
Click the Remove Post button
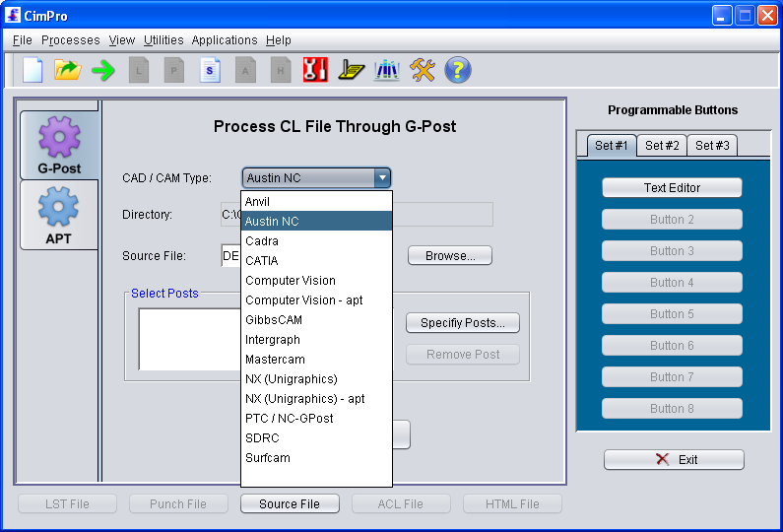pyautogui.click(x=462, y=354)
